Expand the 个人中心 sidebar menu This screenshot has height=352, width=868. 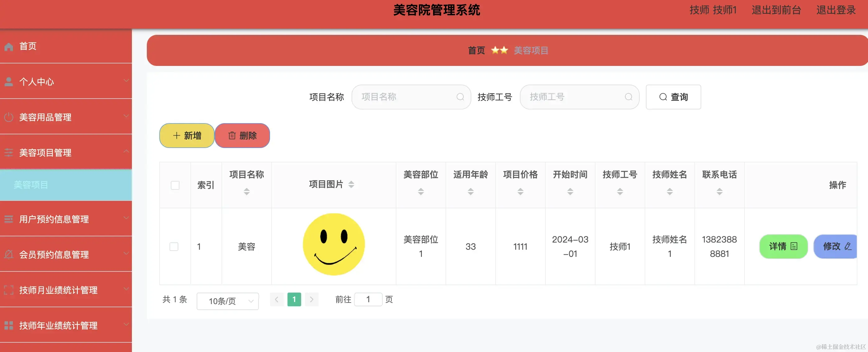pyautogui.click(x=127, y=81)
